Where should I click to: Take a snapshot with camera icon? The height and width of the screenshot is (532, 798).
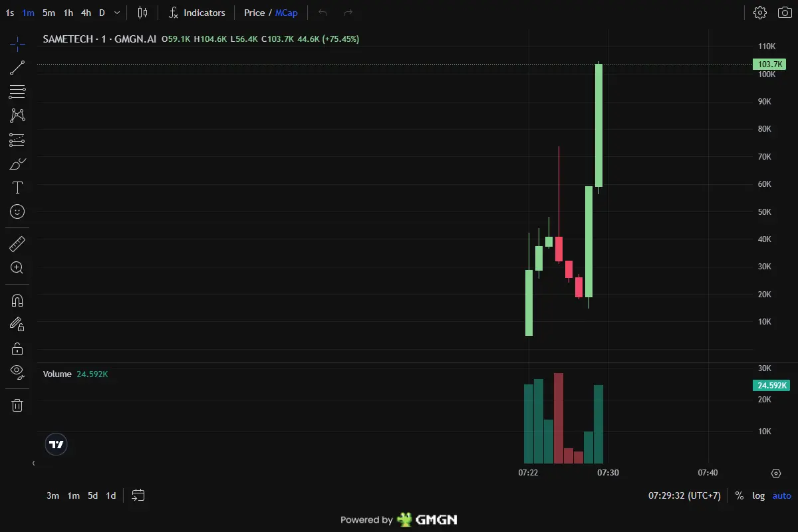pyautogui.click(x=785, y=13)
